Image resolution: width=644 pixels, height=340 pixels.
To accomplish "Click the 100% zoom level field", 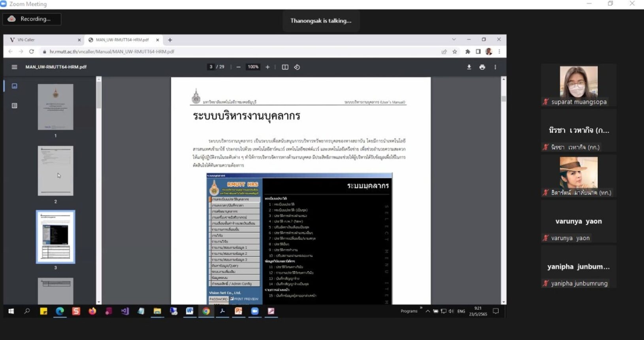I will 253,67.
